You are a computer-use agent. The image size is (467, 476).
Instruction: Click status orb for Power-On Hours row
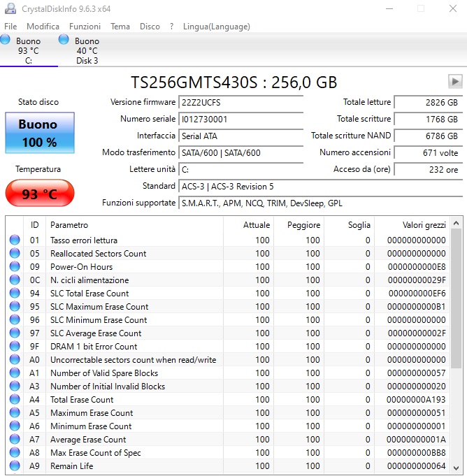coord(15,266)
